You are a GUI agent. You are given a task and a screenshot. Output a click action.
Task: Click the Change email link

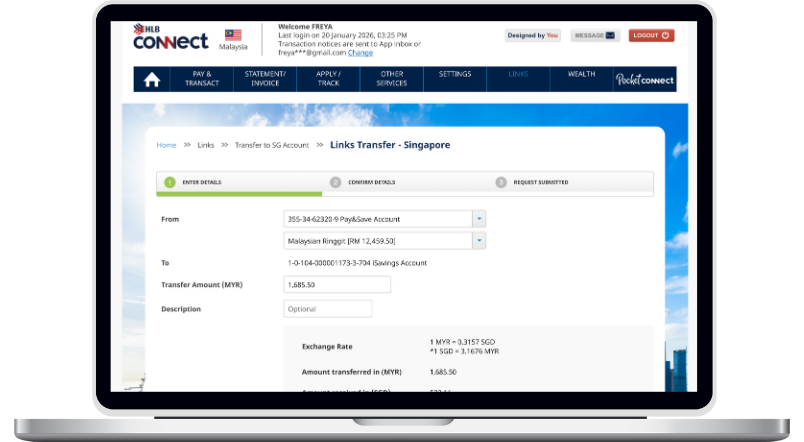coord(360,53)
